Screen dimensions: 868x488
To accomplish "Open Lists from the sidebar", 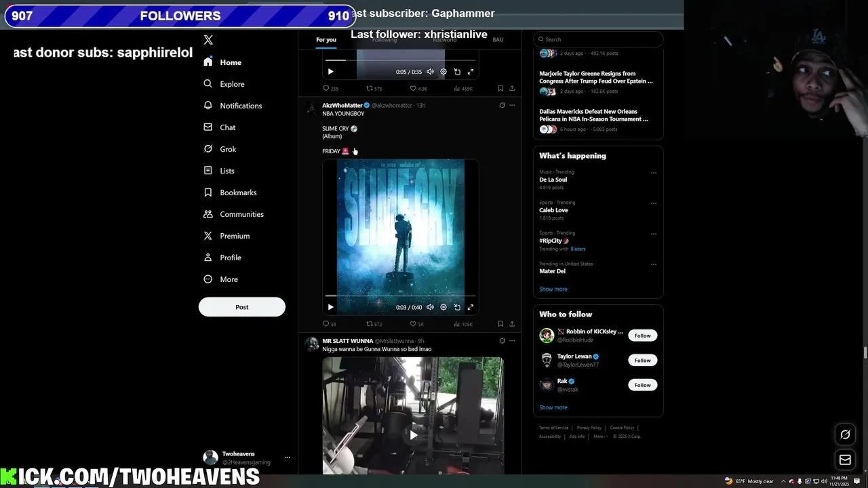I will [218, 171].
